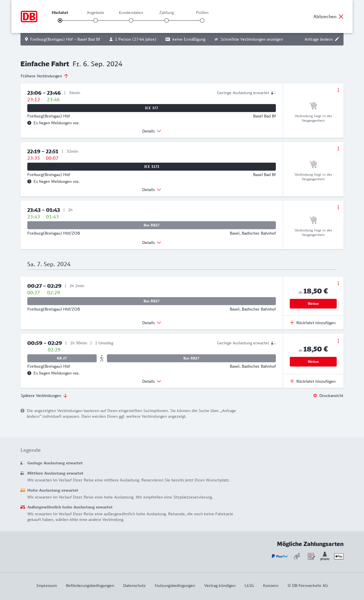Select the Zahlung step circle
This screenshot has width=364, height=600.
point(167,20)
